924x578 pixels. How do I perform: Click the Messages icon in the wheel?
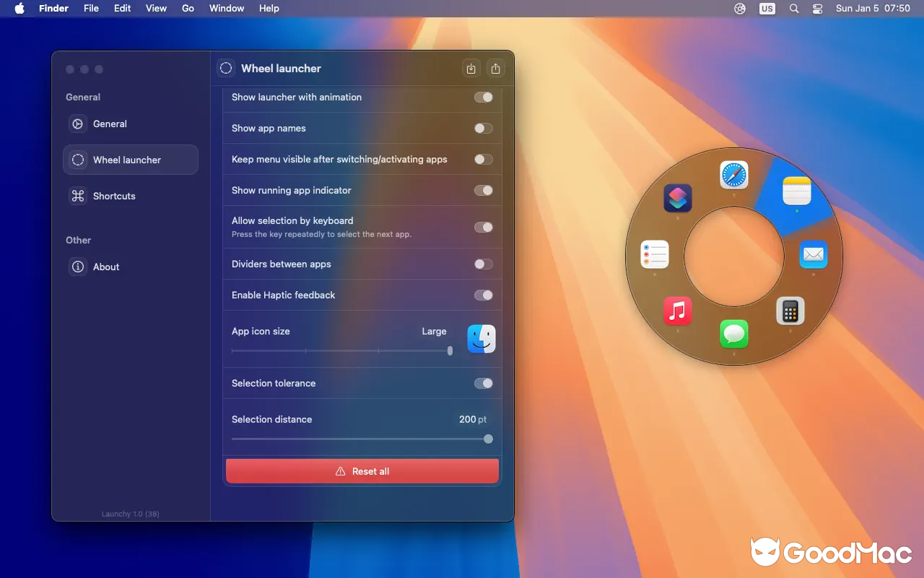[734, 334]
